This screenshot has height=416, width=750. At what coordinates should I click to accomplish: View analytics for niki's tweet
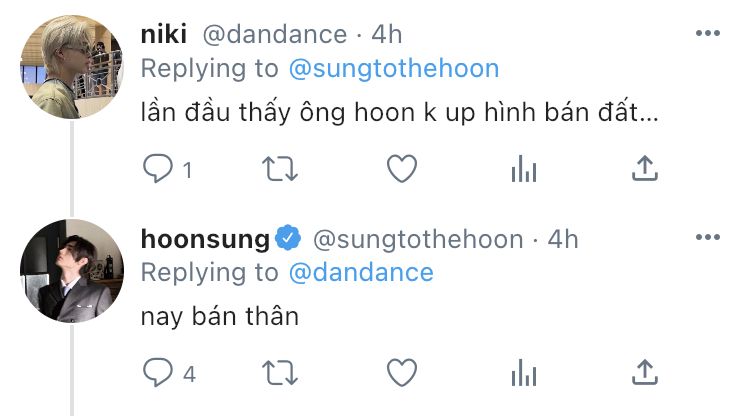pos(524,169)
